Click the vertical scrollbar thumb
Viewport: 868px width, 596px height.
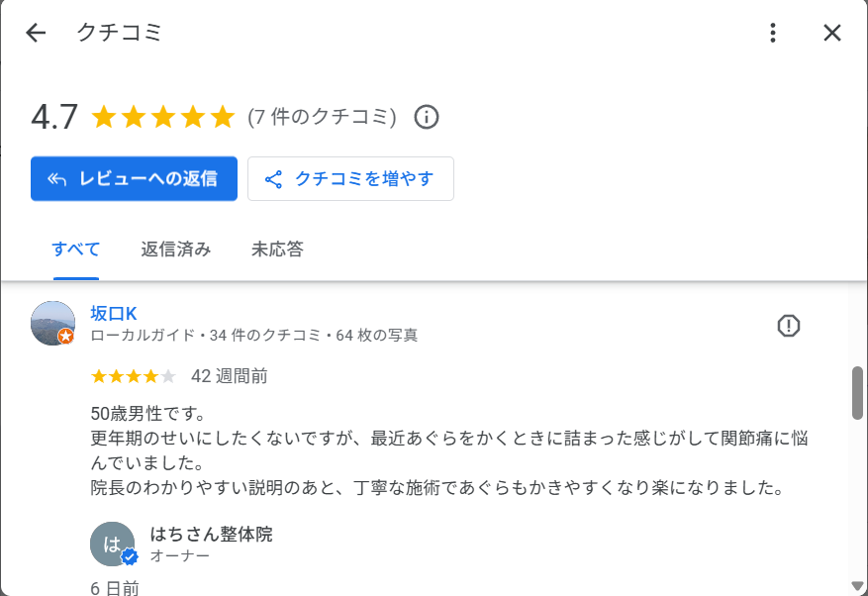pyautogui.click(x=857, y=393)
